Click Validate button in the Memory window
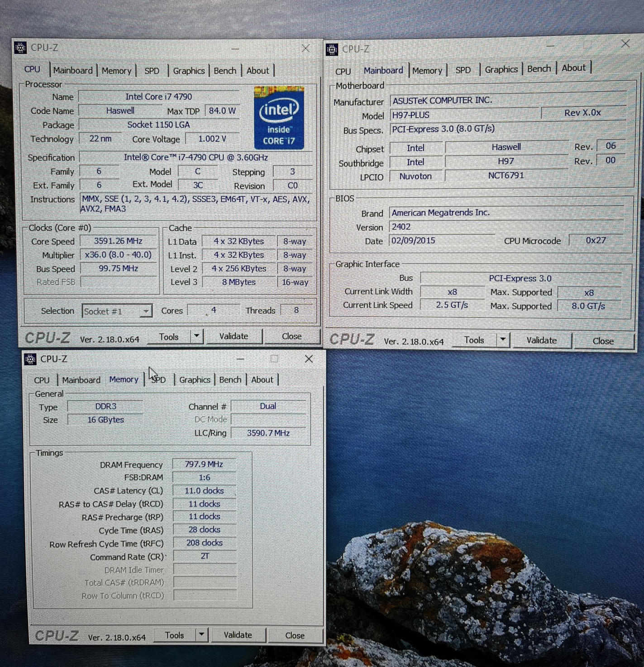 point(238,635)
